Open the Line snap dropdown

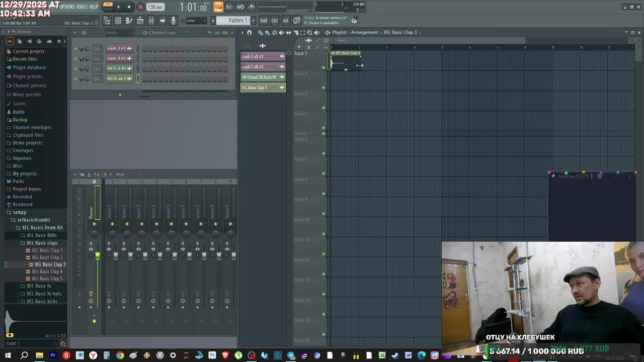(196, 21)
